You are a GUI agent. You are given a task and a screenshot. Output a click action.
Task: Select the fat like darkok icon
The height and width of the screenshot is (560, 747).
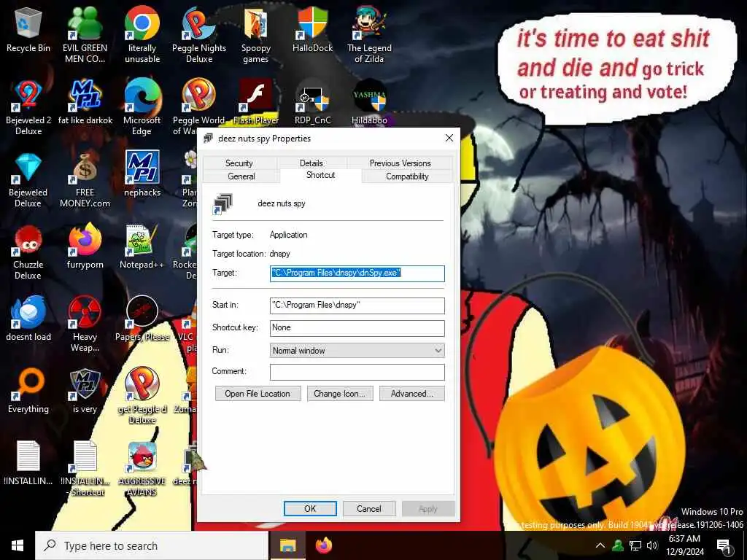pos(85,103)
